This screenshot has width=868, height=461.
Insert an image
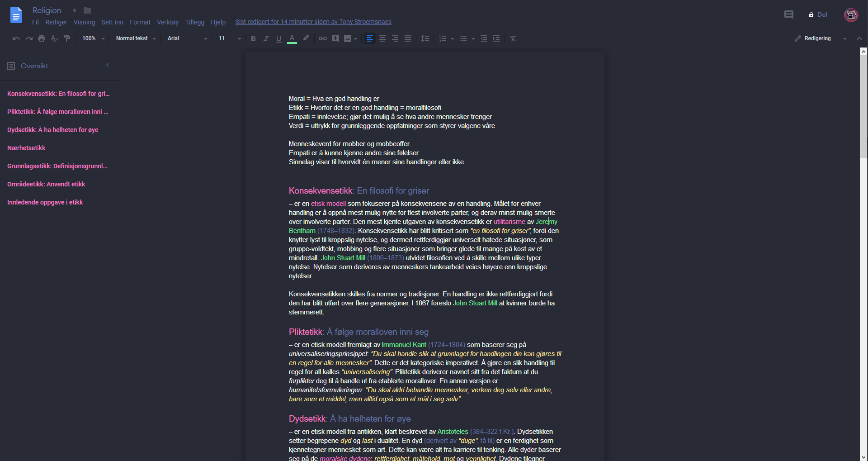click(x=348, y=38)
